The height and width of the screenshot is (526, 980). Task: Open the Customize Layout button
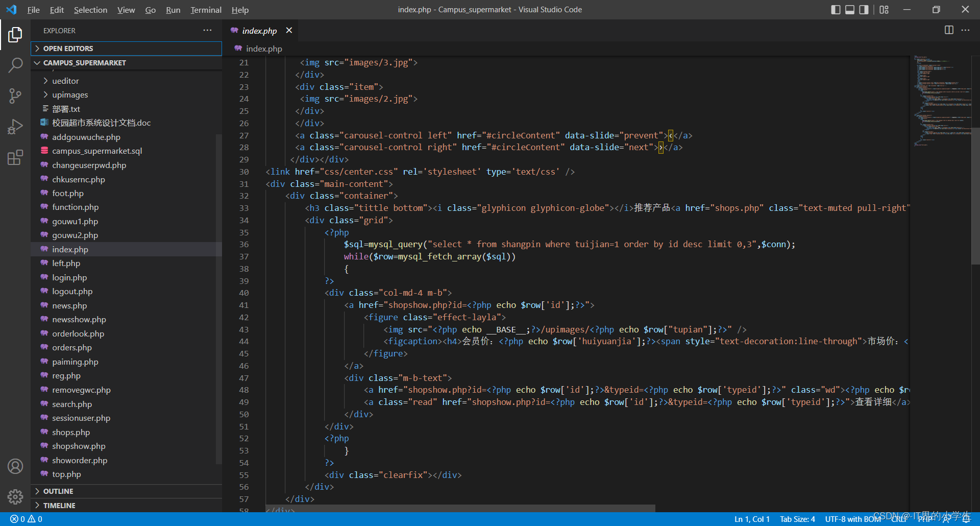884,10
